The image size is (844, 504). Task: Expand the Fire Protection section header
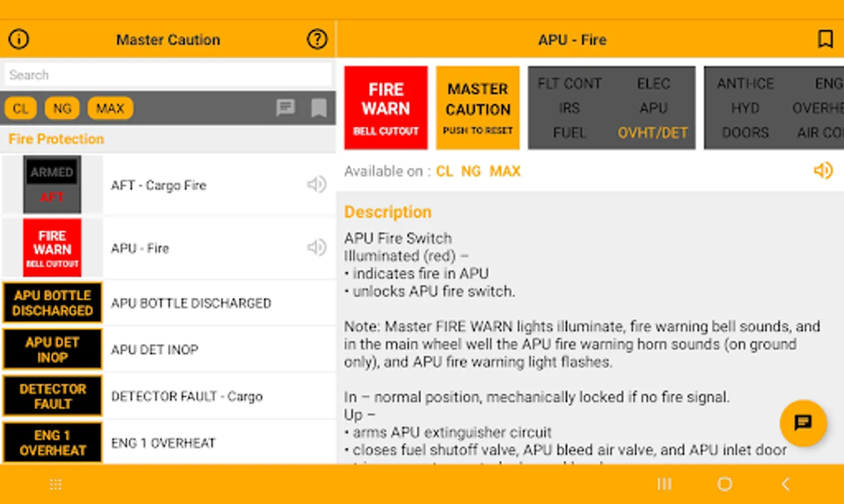click(x=55, y=139)
